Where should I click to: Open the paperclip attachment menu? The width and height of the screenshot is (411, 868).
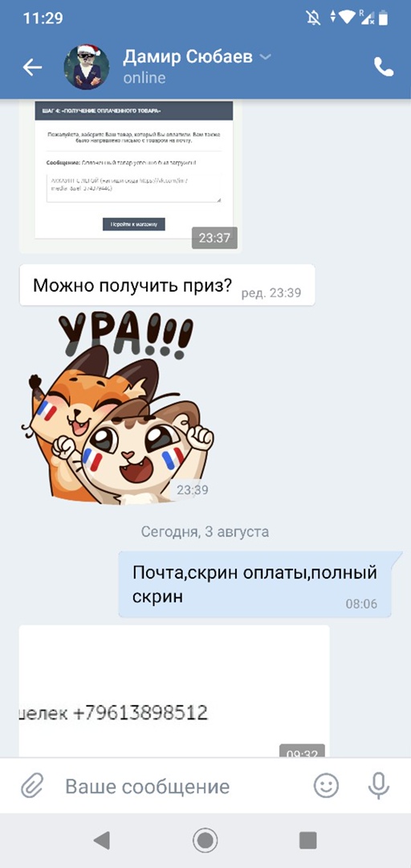[x=32, y=785]
